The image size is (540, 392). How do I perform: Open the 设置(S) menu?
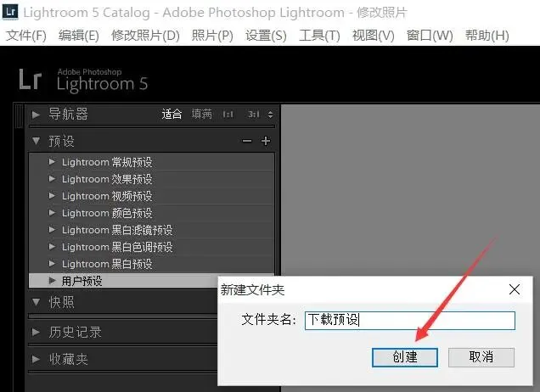point(266,35)
